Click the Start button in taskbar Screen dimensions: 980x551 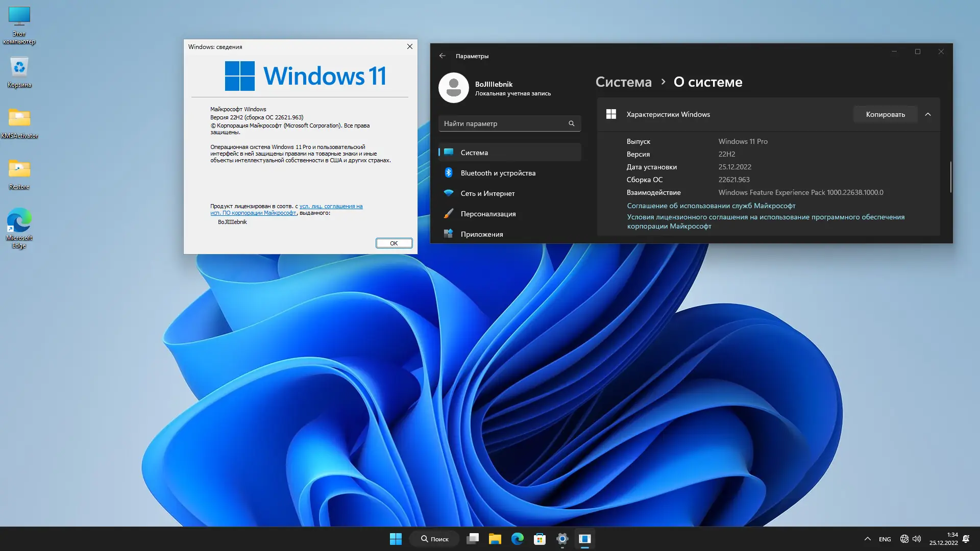pos(396,539)
